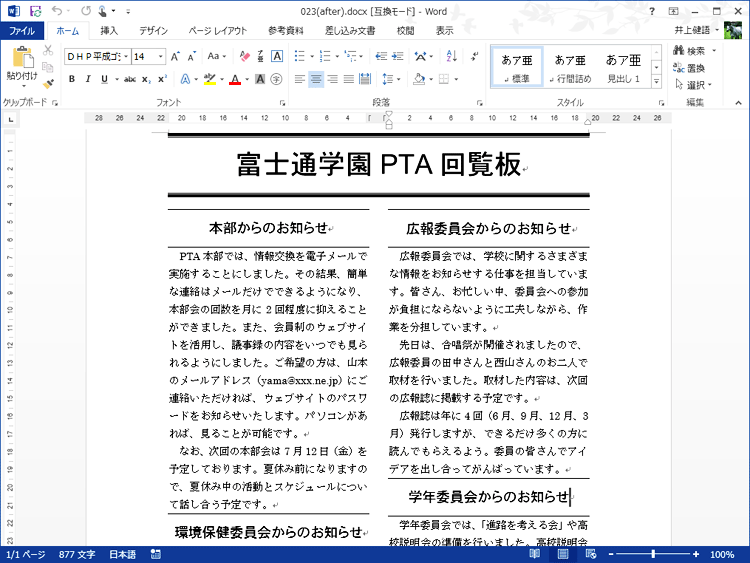Apply subscript x₂ formatting
The width and height of the screenshot is (750, 563).
coord(146,79)
